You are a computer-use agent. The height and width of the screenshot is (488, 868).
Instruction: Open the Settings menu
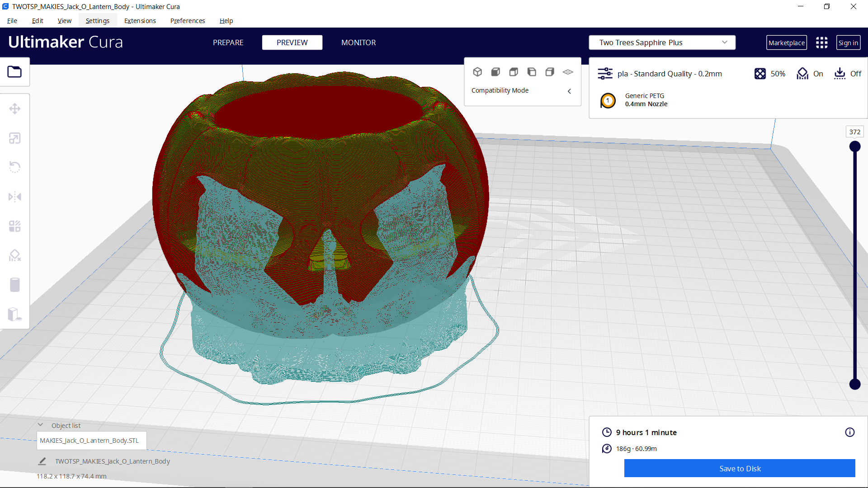98,21
